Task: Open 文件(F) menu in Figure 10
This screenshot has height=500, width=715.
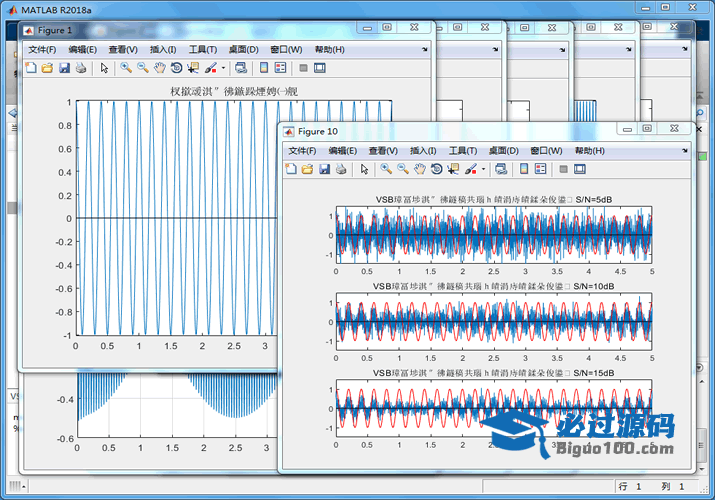Action: pos(302,151)
